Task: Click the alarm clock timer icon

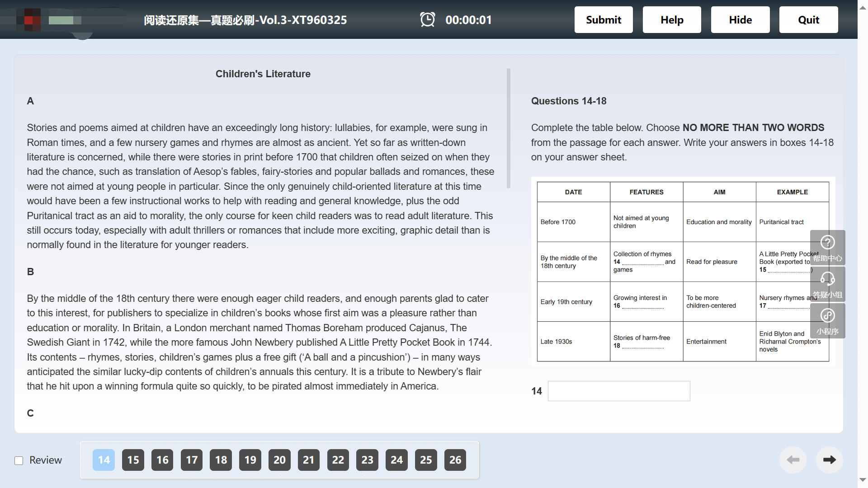Action: point(427,19)
